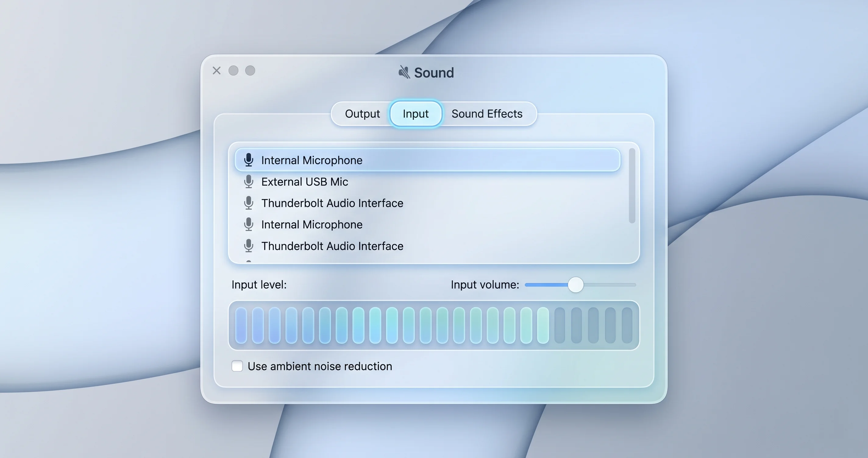
Task: Select the Input tab
Action: pyautogui.click(x=415, y=114)
